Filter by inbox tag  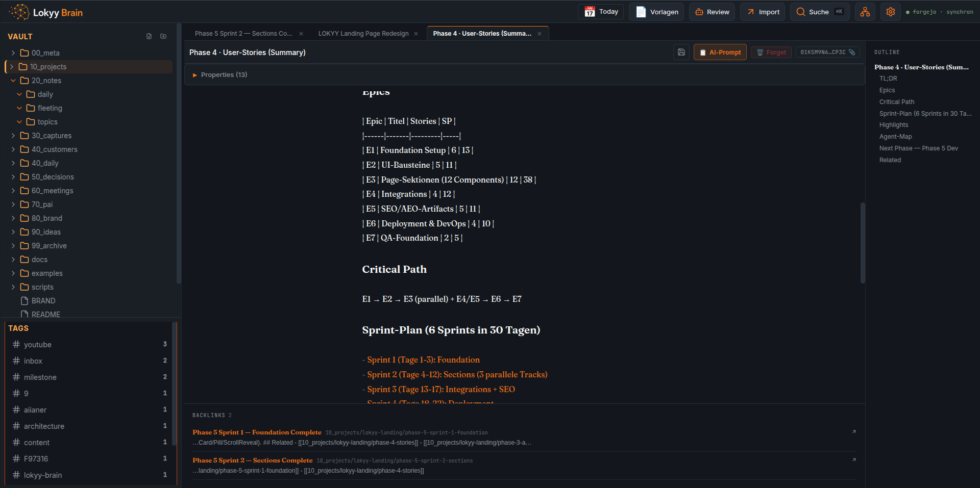pyautogui.click(x=90, y=361)
